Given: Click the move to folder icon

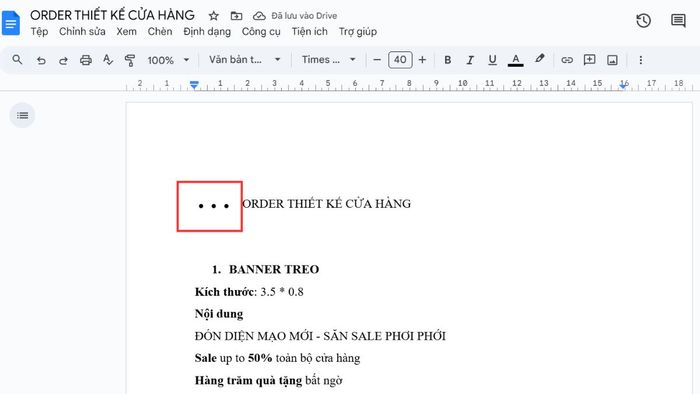Looking at the screenshot, I should pos(236,16).
